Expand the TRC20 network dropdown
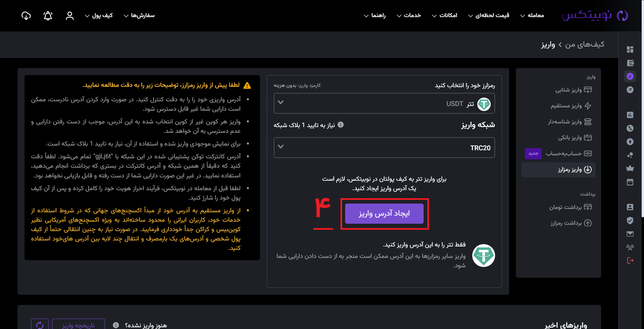Viewport: 644px width, 329px height. tap(384, 148)
